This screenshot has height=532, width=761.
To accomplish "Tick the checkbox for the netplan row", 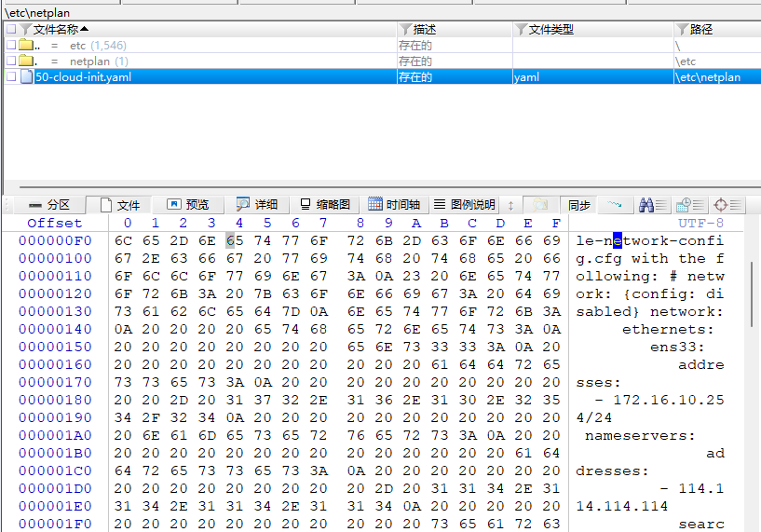I will pos(11,61).
